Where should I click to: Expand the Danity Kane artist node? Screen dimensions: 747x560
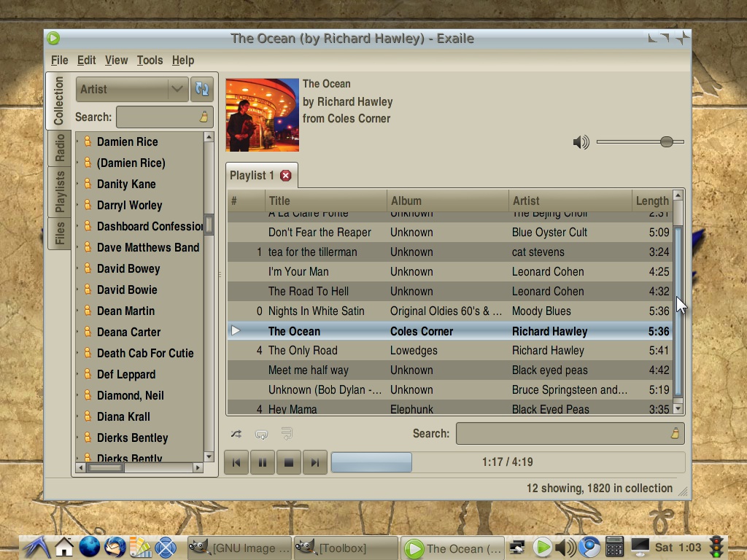coord(77,184)
